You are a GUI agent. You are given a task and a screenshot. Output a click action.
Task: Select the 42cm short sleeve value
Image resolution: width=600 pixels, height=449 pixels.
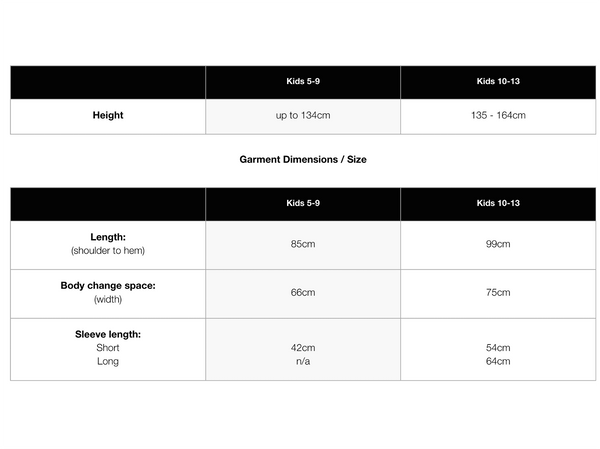(303, 348)
